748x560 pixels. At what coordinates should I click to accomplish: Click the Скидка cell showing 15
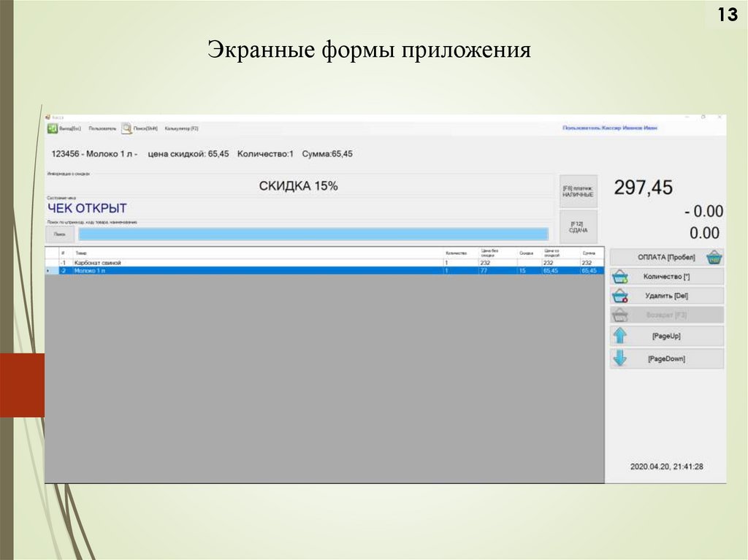click(522, 271)
